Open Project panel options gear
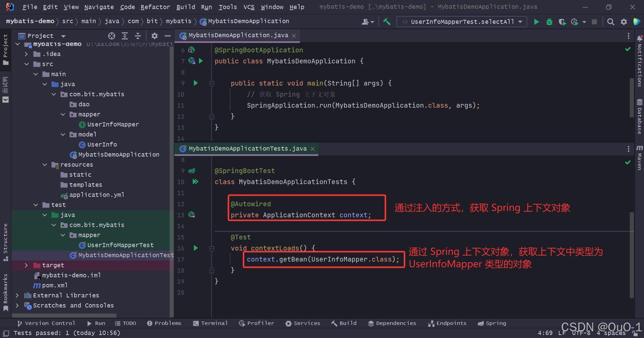644x338 pixels. (155, 36)
